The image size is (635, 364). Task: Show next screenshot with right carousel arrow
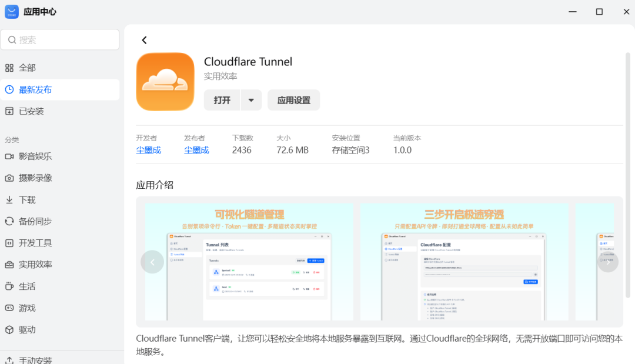607,262
